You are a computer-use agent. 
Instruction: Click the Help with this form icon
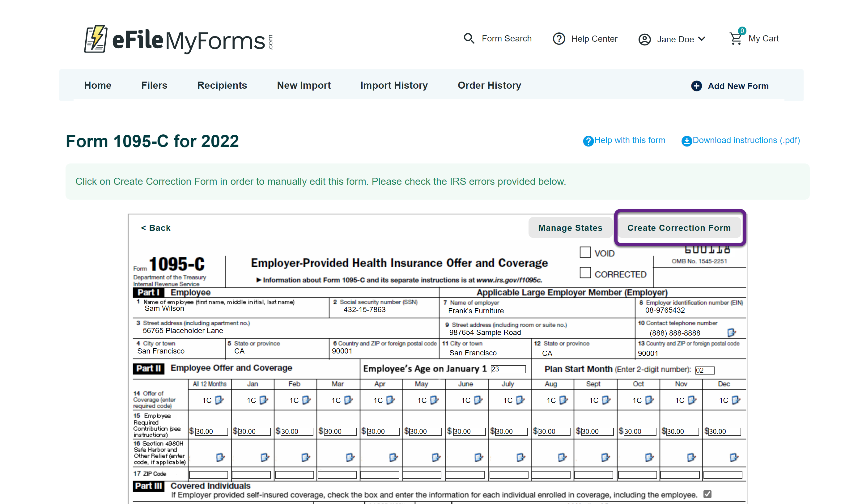tap(588, 140)
